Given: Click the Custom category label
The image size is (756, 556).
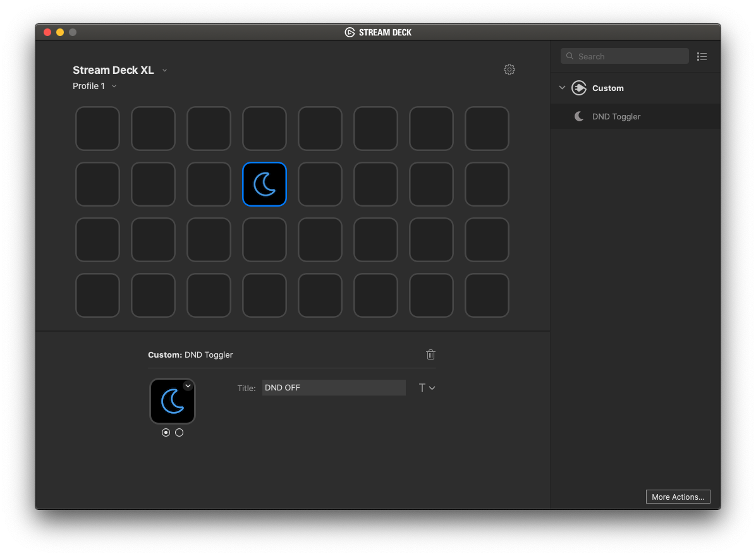Looking at the screenshot, I should 607,88.
